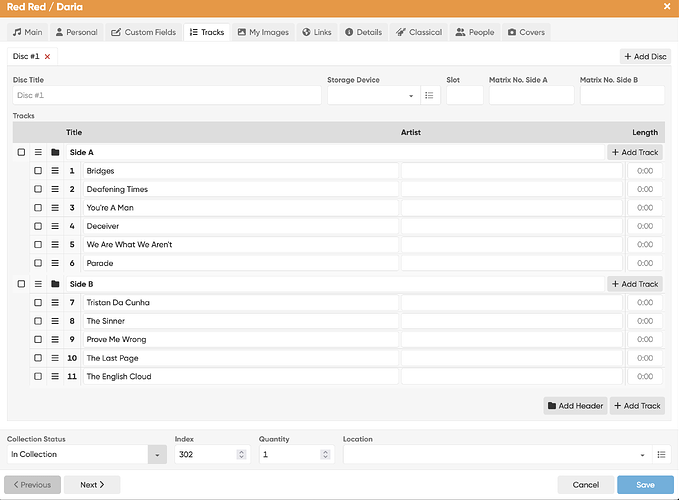Expand the Collection Status dropdown
The height and width of the screenshot is (500, 679).
click(157, 455)
